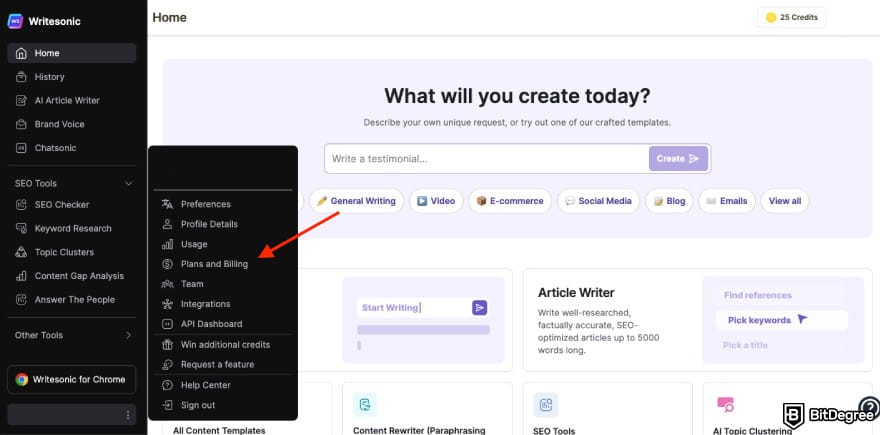Image resolution: width=880 pixels, height=435 pixels.
Task: Open the Article Writer card title
Action: tap(576, 293)
